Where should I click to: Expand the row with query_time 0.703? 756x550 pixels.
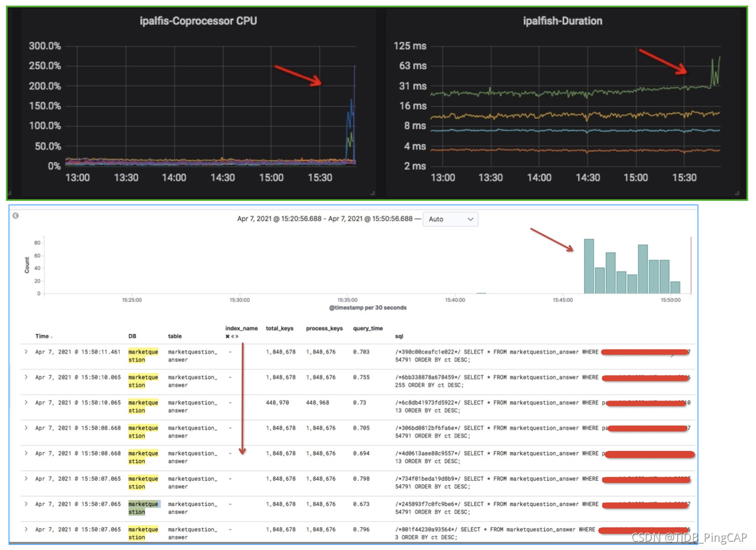[26, 352]
